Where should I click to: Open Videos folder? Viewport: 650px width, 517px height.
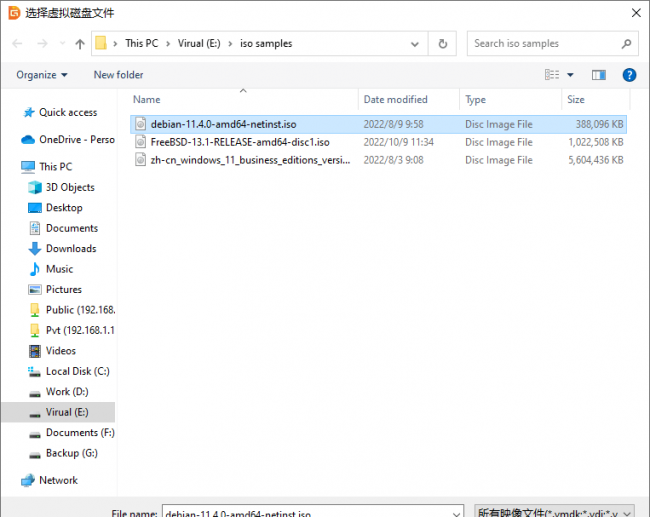tap(61, 351)
